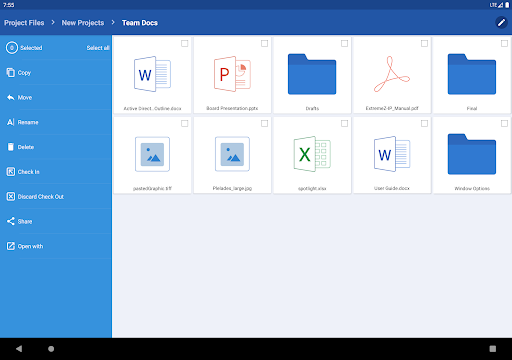512x360 pixels.
Task: Tap the Android back navigation button
Action: click(19, 349)
